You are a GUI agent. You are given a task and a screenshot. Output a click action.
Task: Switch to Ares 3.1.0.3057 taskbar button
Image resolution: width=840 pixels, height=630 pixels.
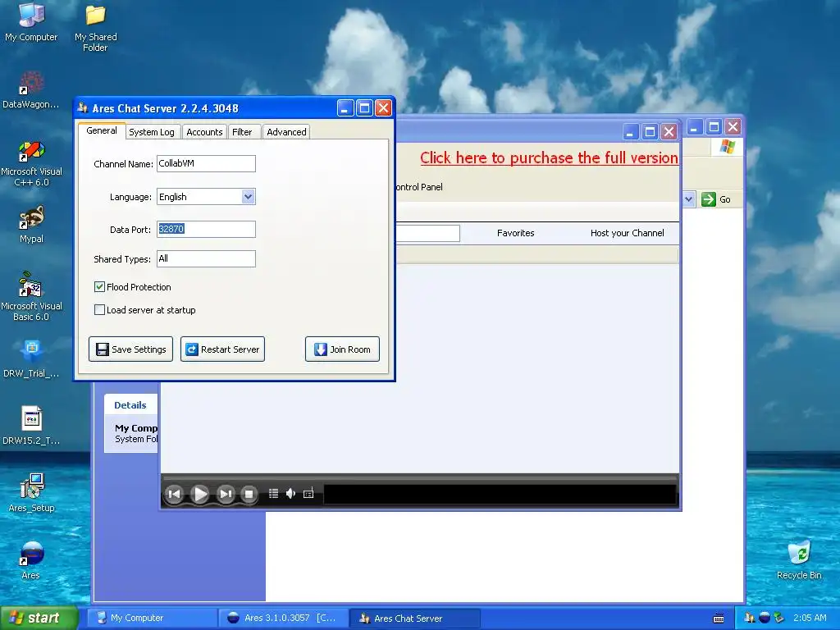coord(284,619)
